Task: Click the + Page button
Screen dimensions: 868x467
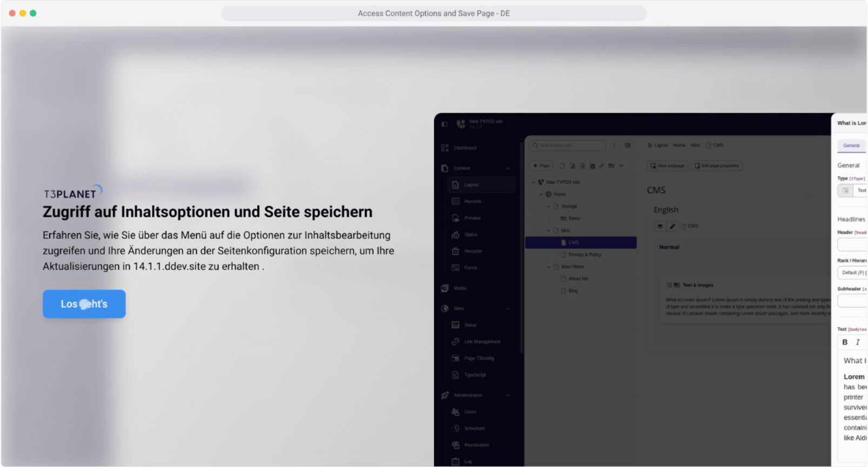Action: 541,166
